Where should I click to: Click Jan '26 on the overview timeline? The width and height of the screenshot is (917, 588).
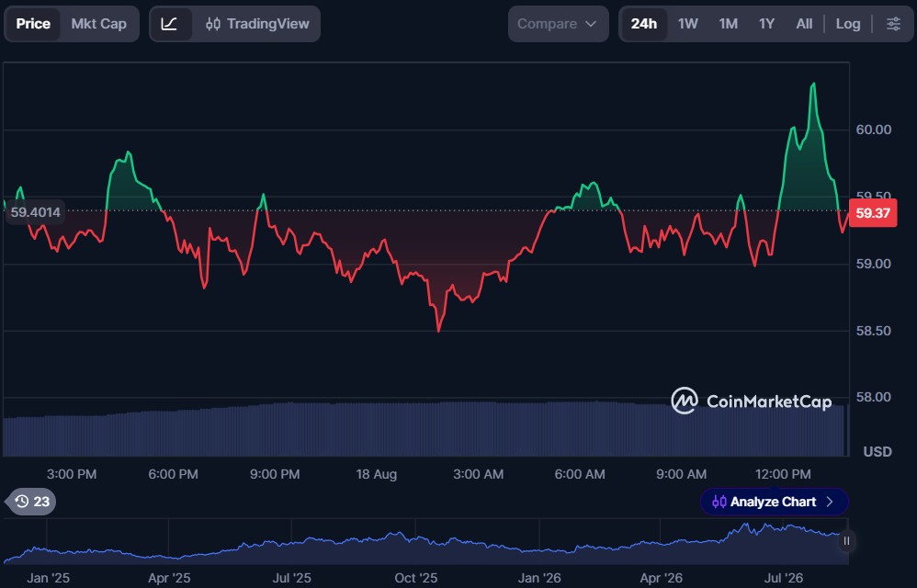539,578
